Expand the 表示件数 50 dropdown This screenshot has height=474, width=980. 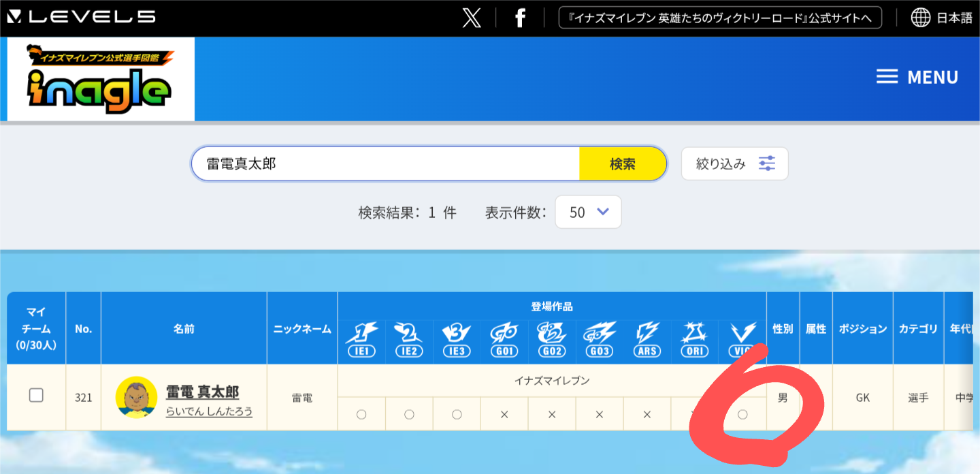[x=588, y=212]
